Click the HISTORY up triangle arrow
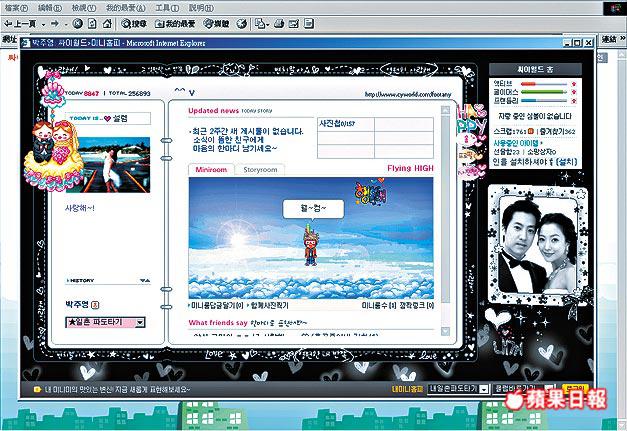This screenshot has height=431, width=627. (x=148, y=281)
